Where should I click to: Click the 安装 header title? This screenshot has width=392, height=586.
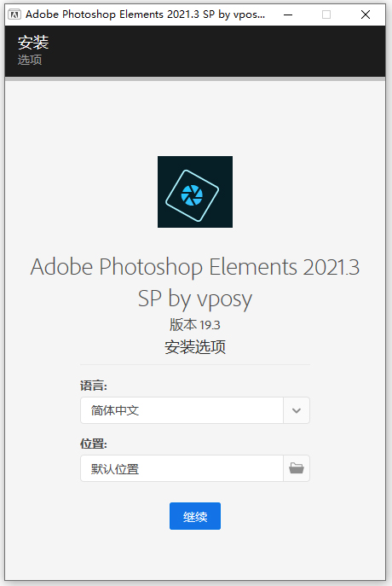tap(33, 43)
